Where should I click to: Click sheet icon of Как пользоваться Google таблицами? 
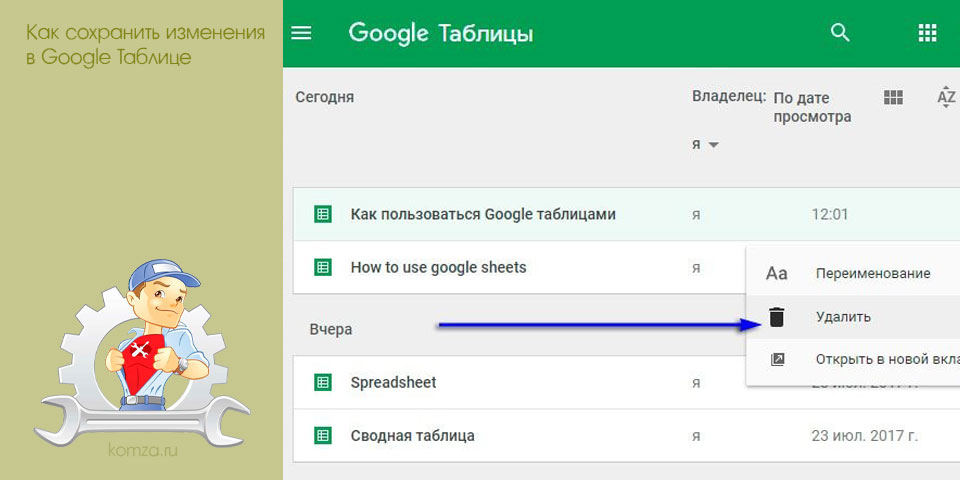pyautogui.click(x=323, y=214)
